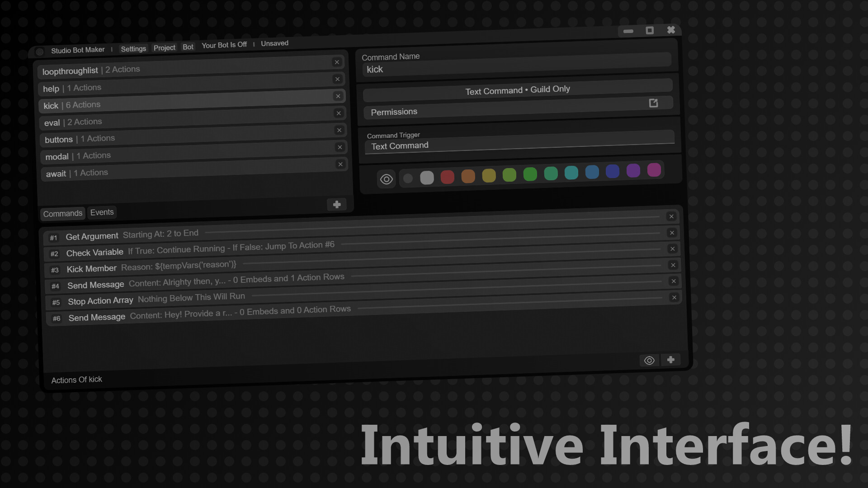Click Text Command • Guild Only button
868x488 pixels.
tap(518, 90)
